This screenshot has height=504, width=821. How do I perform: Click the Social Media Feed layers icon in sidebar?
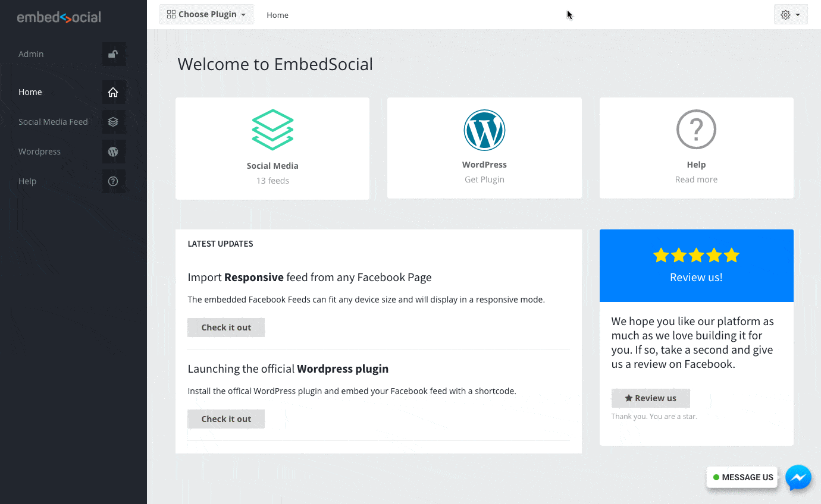point(113,122)
